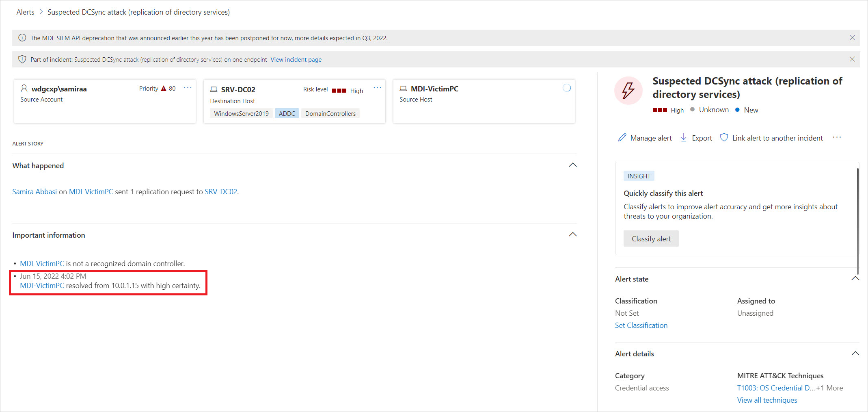Collapse the Important information section
Image resolution: width=868 pixels, height=412 pixels.
pos(572,234)
